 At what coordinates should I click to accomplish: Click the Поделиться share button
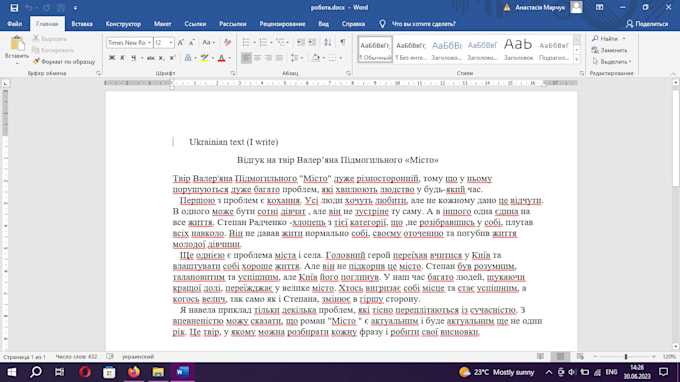pyautogui.click(x=647, y=24)
